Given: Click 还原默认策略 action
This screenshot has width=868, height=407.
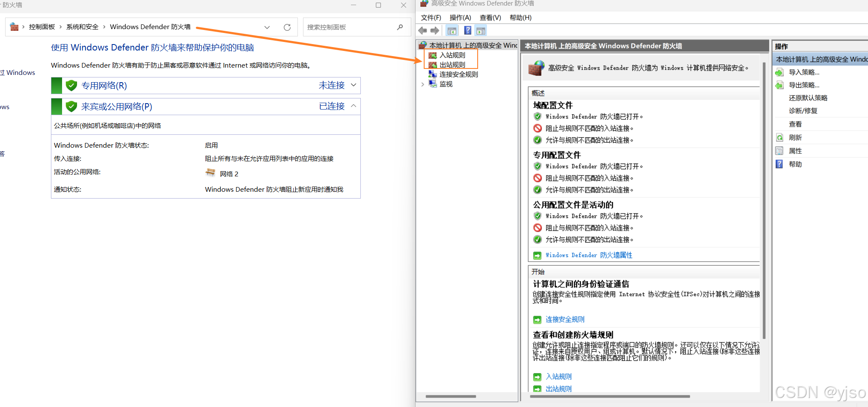Looking at the screenshot, I should click(808, 98).
